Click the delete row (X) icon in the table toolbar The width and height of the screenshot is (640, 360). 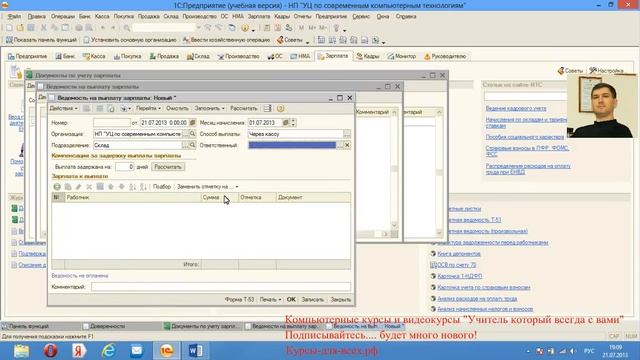(89, 187)
